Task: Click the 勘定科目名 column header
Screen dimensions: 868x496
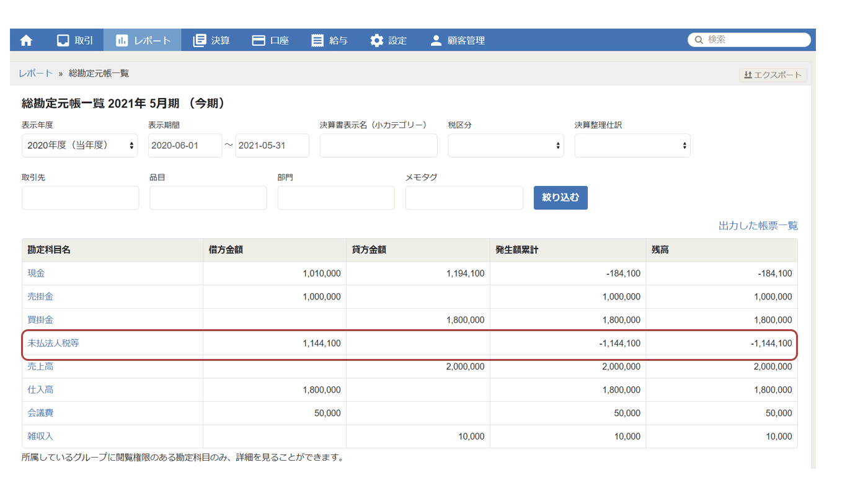Action: point(112,250)
